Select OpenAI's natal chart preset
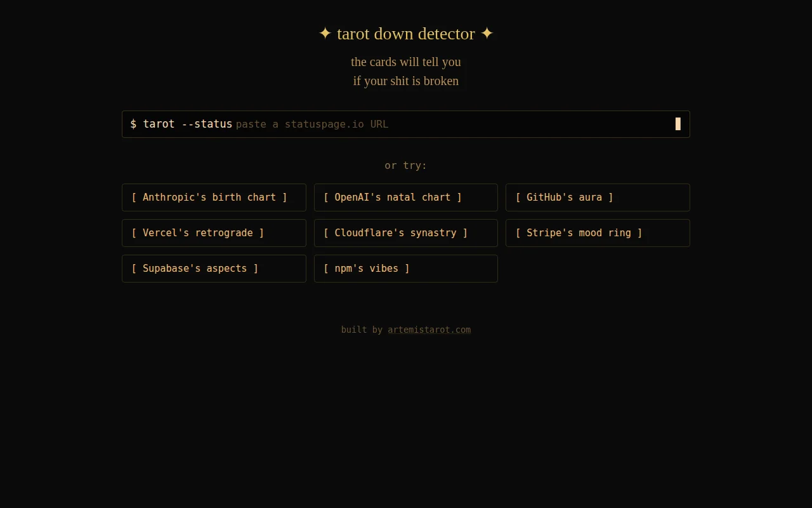This screenshot has width=812, height=508. pos(406,197)
